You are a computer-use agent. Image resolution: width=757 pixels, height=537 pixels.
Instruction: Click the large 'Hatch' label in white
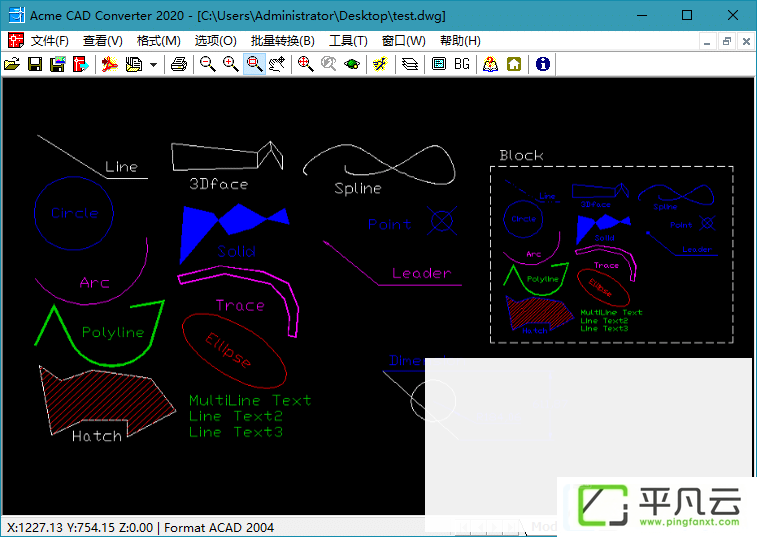tap(97, 437)
